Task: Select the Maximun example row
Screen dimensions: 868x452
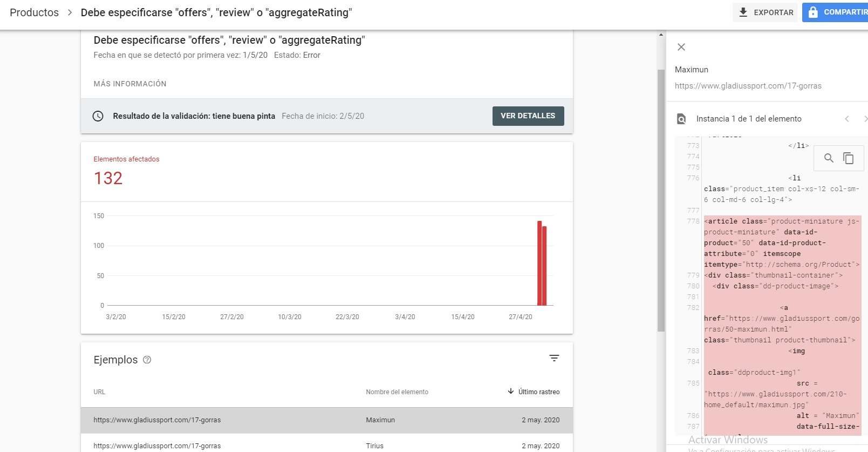Action: 327,420
